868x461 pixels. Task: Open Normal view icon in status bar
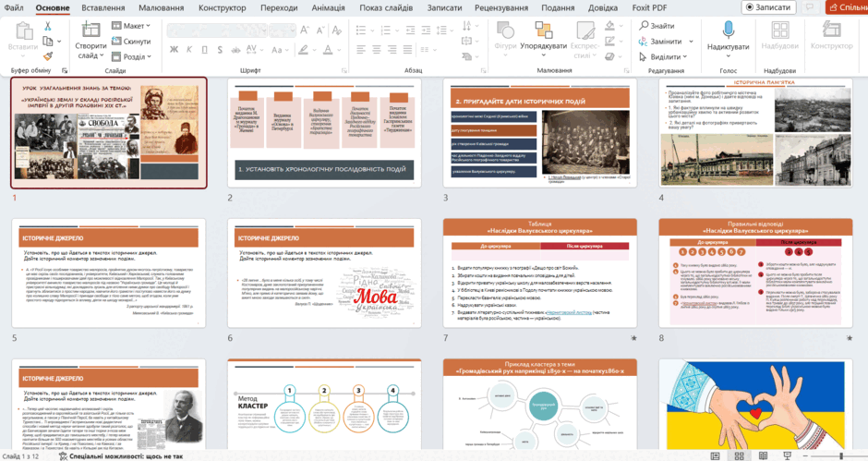click(x=716, y=456)
